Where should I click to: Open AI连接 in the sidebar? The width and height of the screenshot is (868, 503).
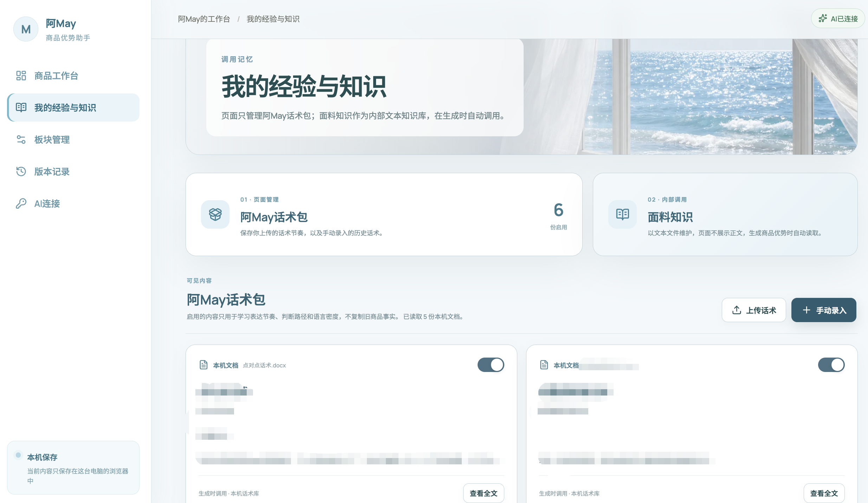coord(73,203)
